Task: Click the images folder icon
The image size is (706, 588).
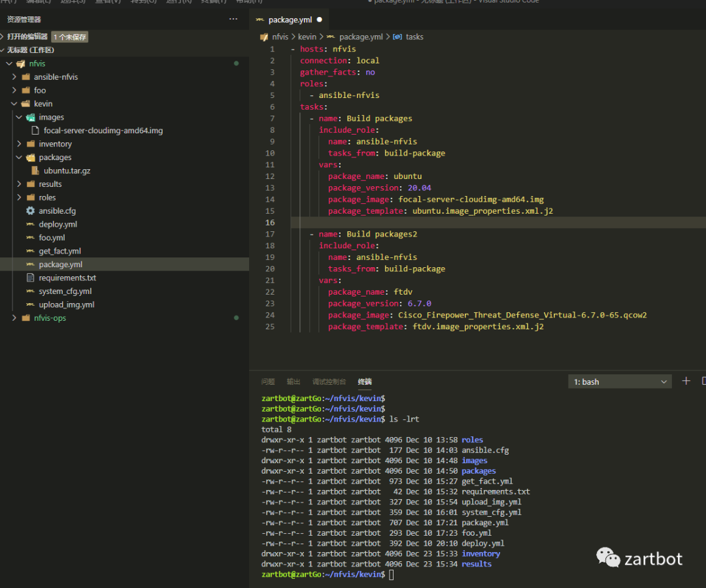Action: coord(30,118)
